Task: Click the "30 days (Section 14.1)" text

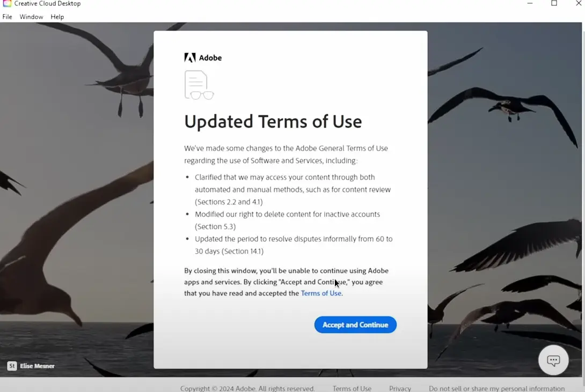Action: 229,251
